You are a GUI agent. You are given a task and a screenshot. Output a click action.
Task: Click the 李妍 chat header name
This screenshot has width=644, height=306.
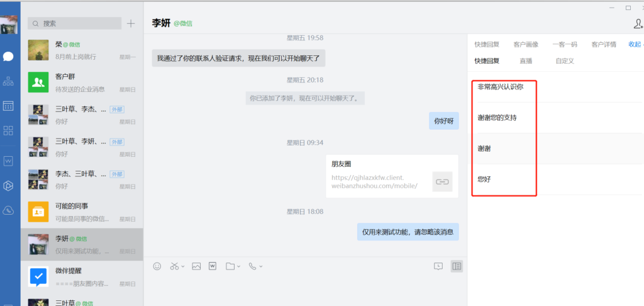(x=161, y=23)
